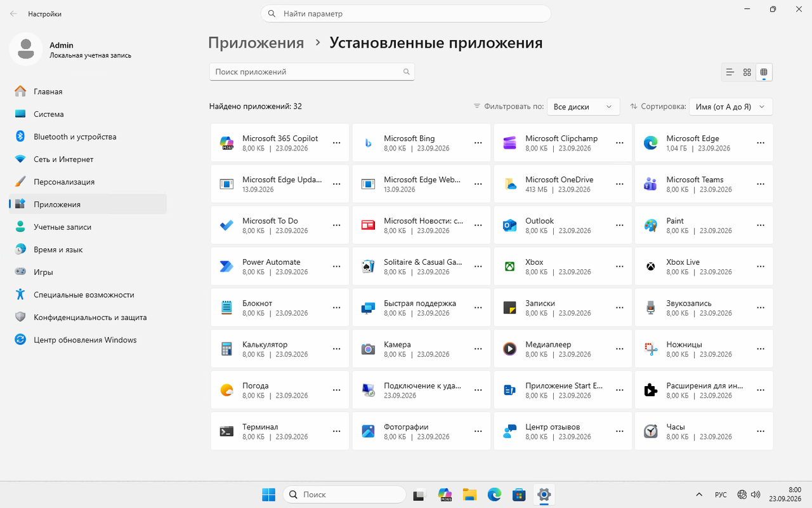Open the Специальные возможности section
Viewport: 812px width, 508px height.
(88, 295)
